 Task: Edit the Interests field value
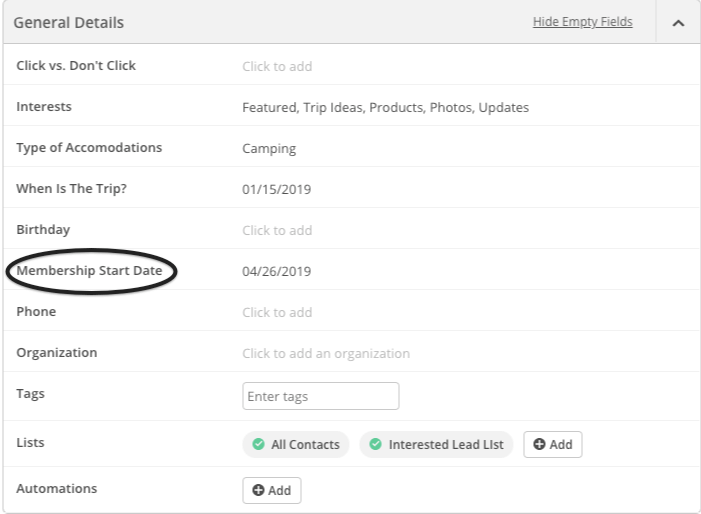point(385,108)
